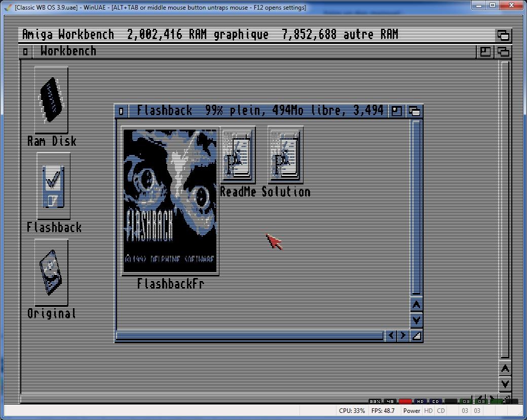Click the depth gadget of the Workbench window
The height and width of the screenshot is (420, 527).
(x=504, y=51)
